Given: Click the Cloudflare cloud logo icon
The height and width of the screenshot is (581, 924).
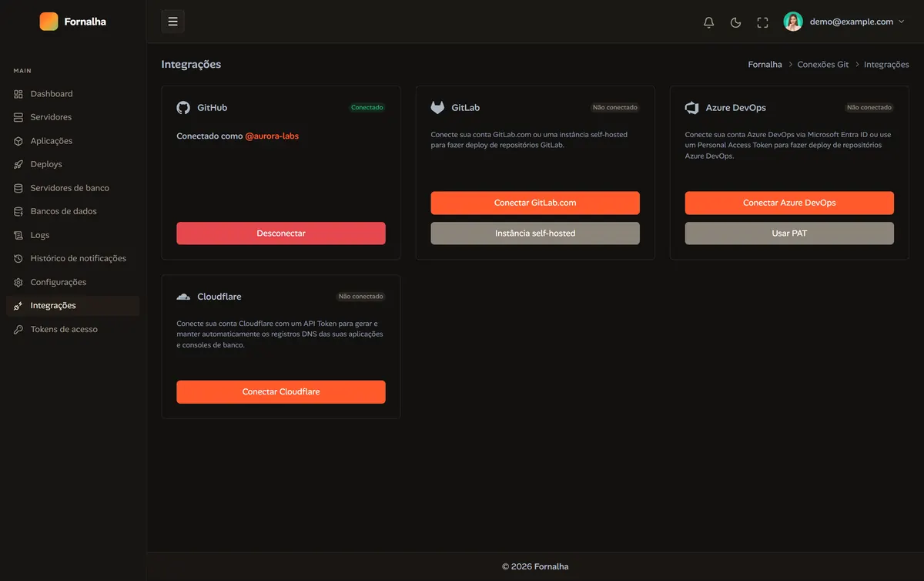Looking at the screenshot, I should [x=183, y=297].
